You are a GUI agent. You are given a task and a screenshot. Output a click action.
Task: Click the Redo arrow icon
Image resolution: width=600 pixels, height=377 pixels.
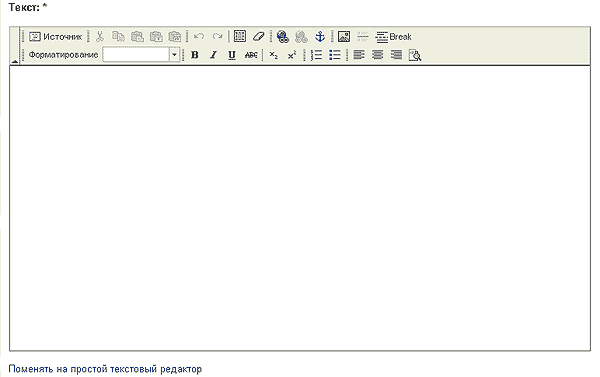coord(217,37)
